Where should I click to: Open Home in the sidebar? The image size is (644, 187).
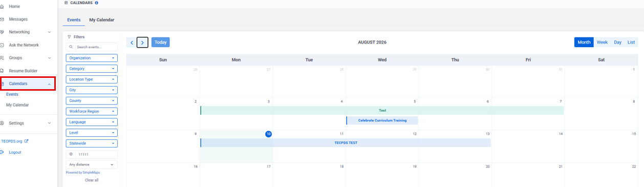14,6
